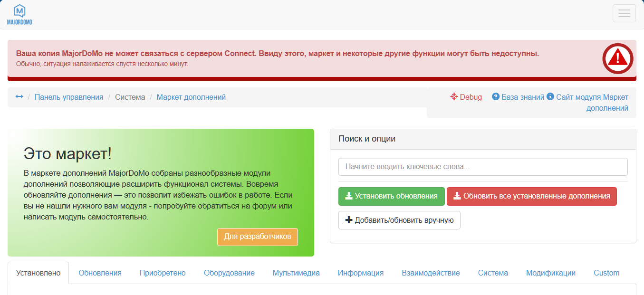Switch to the Приобретено tab
The image size is (644, 295).
[x=163, y=273]
